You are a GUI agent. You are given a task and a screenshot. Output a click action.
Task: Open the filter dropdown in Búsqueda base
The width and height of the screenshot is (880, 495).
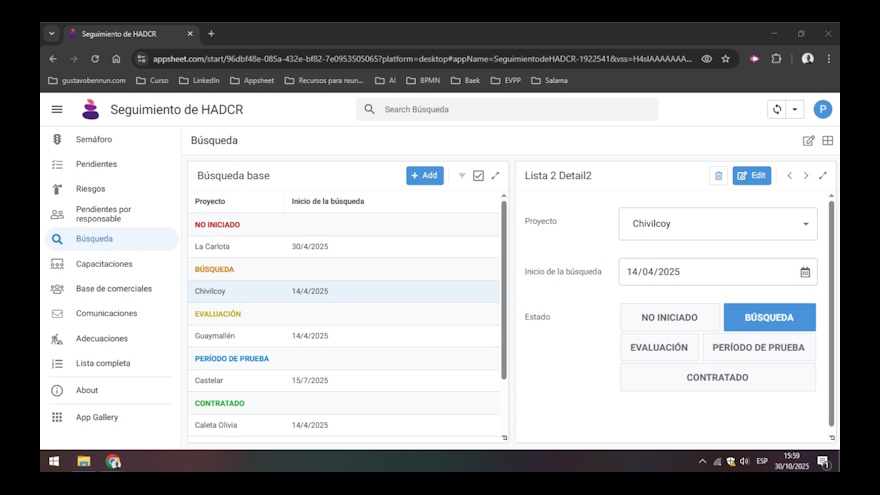462,176
